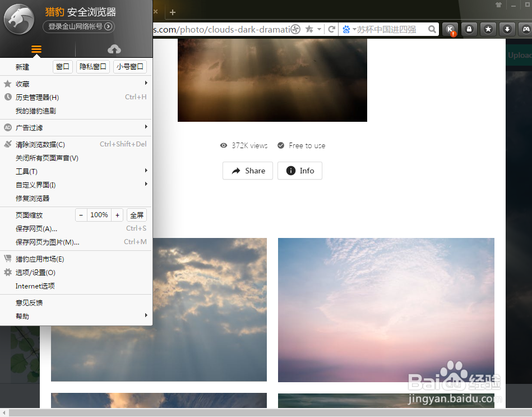The width and height of the screenshot is (532, 417).
Task: Expand the 收藏 favorites submenu
Action: (76, 84)
